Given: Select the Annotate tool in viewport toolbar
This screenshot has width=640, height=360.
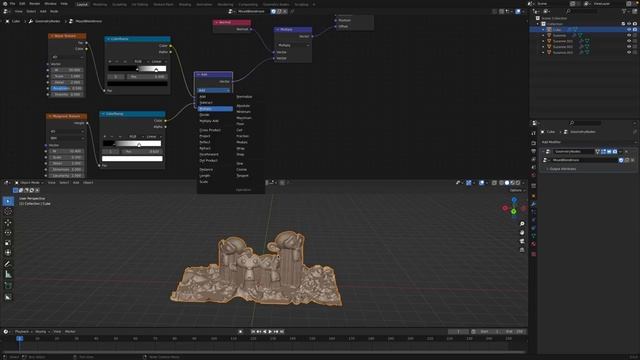Looking at the screenshot, I should coord(8,264).
